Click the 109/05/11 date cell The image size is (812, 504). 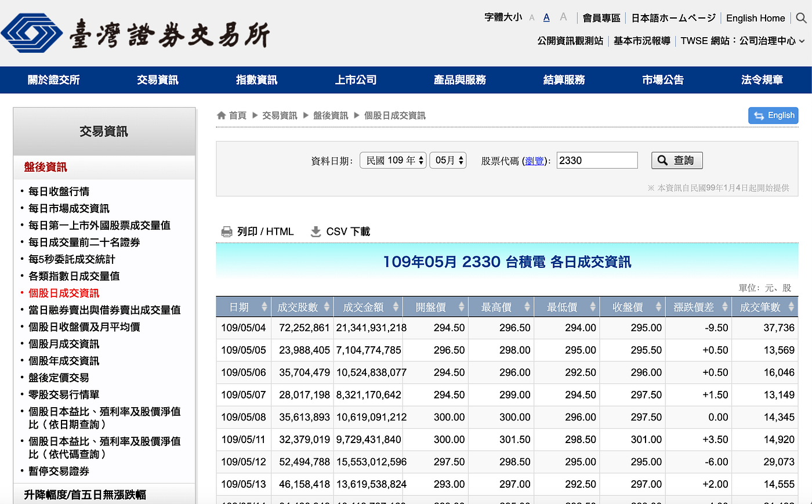tap(244, 440)
